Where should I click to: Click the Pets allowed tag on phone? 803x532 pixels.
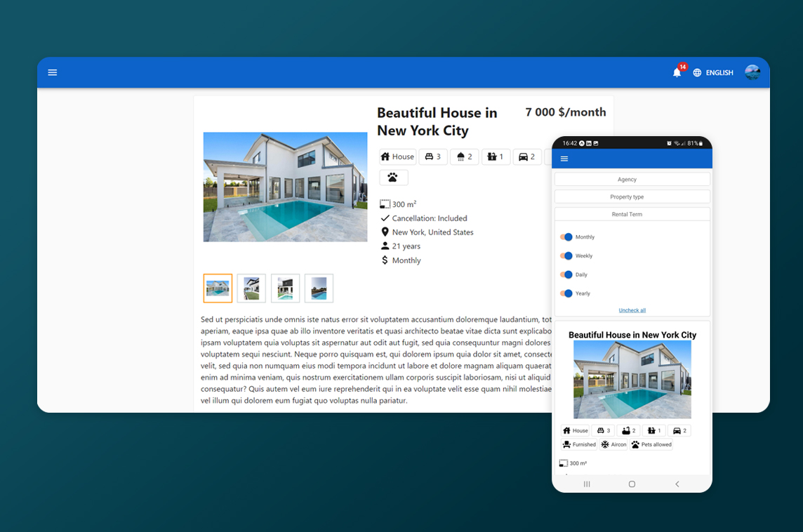coord(651,444)
